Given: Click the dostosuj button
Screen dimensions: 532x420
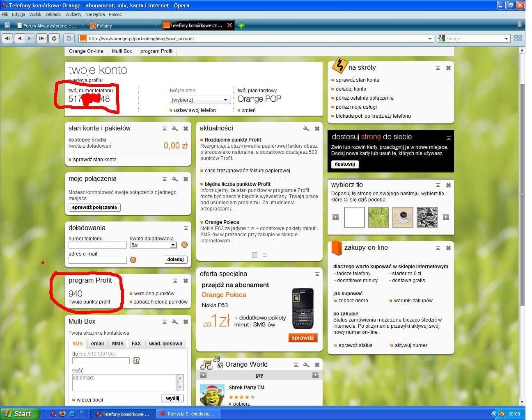Looking at the screenshot, I should click(345, 164).
